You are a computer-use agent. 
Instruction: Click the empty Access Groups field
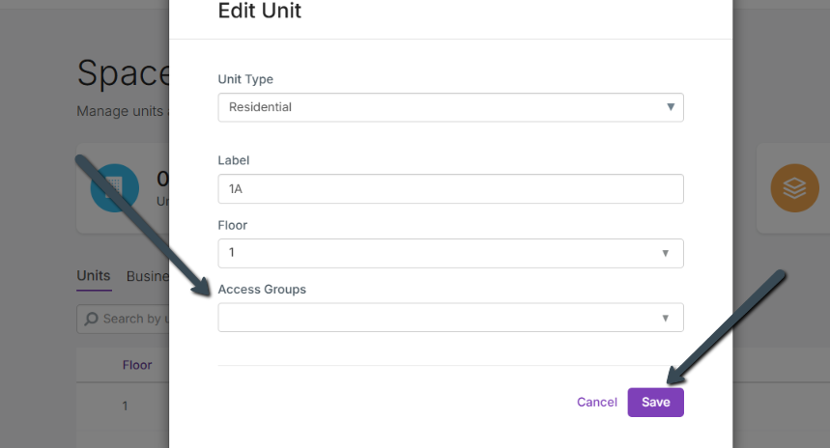coord(440,318)
